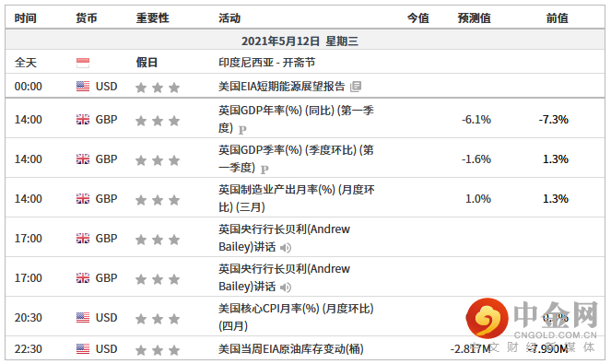Click the 重要性 column header
The height and width of the screenshot is (364, 611).
(152, 18)
